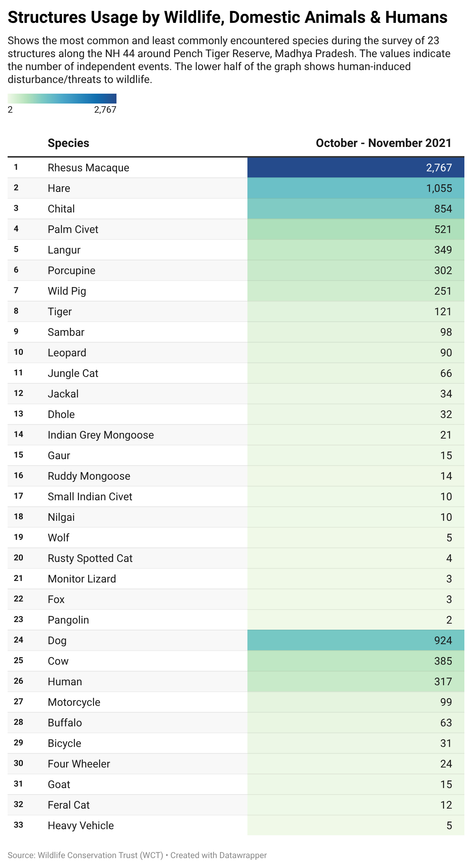The image size is (472, 868).
Task: Click the Species column header
Action: 69,143
